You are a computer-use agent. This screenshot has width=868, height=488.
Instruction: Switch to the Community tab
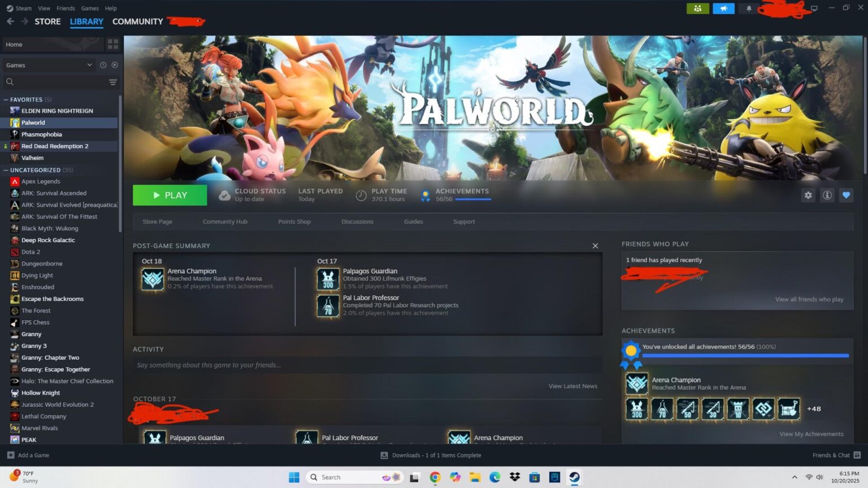(x=137, y=21)
